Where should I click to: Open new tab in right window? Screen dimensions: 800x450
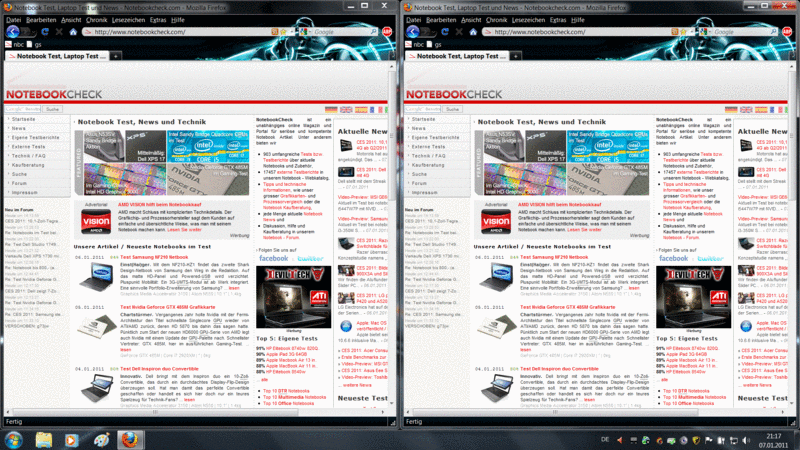516,56
